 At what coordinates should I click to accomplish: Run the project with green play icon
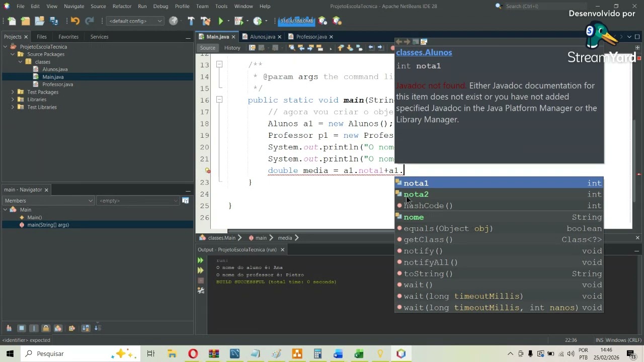click(x=220, y=21)
